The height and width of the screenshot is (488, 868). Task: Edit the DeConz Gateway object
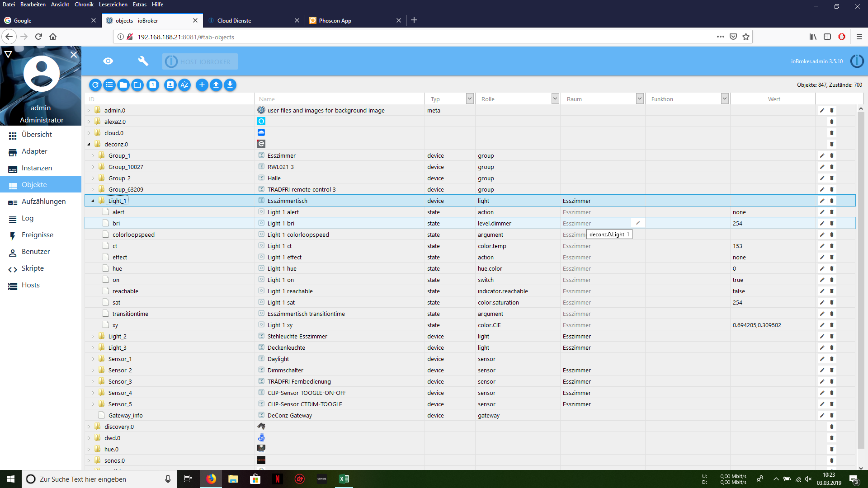822,415
